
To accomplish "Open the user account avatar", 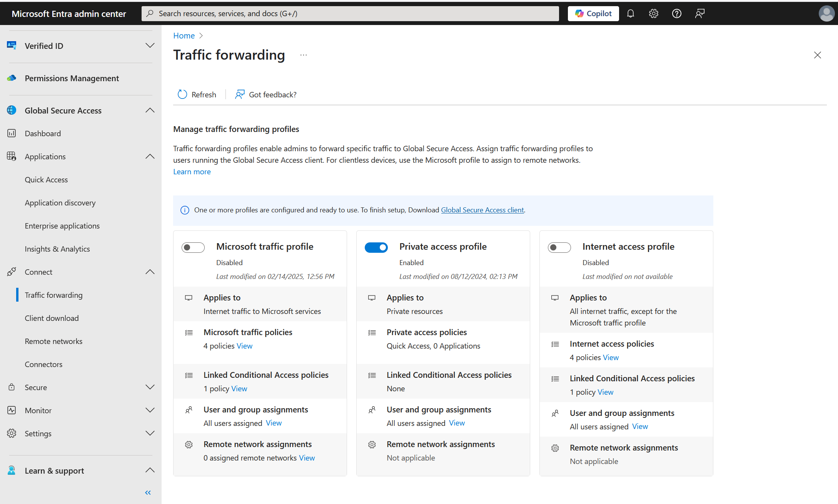I will pyautogui.click(x=826, y=13).
